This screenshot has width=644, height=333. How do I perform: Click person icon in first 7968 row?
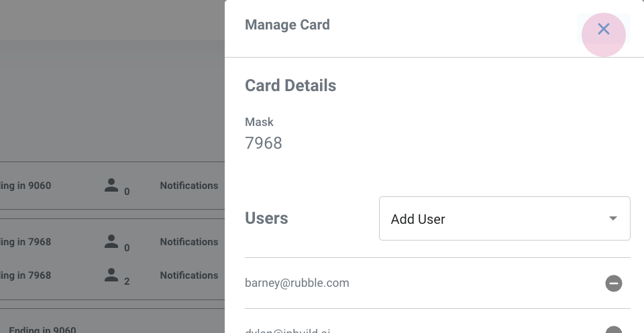click(x=111, y=242)
